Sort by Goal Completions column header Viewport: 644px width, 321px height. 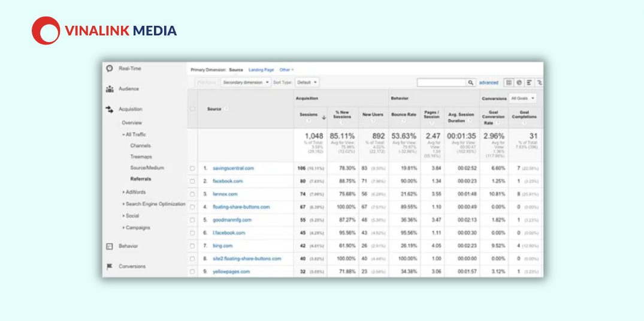[524, 115]
